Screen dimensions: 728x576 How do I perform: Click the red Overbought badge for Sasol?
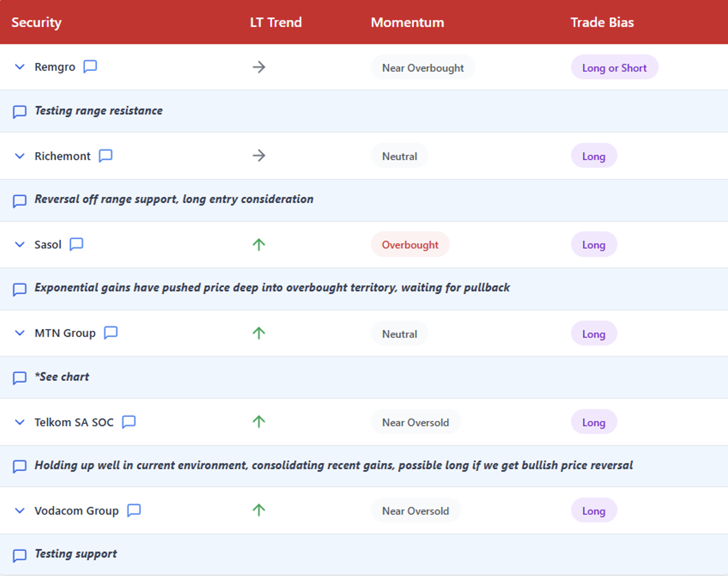410,245
